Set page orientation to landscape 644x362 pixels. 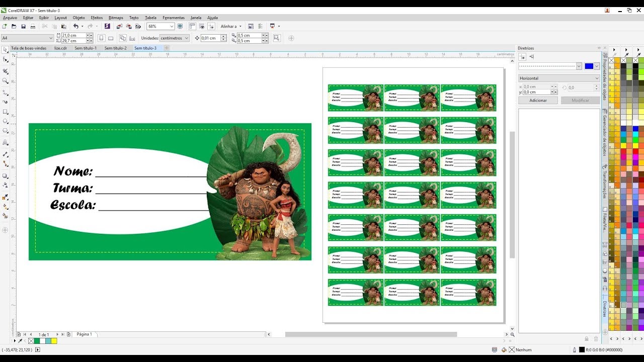[x=111, y=38]
